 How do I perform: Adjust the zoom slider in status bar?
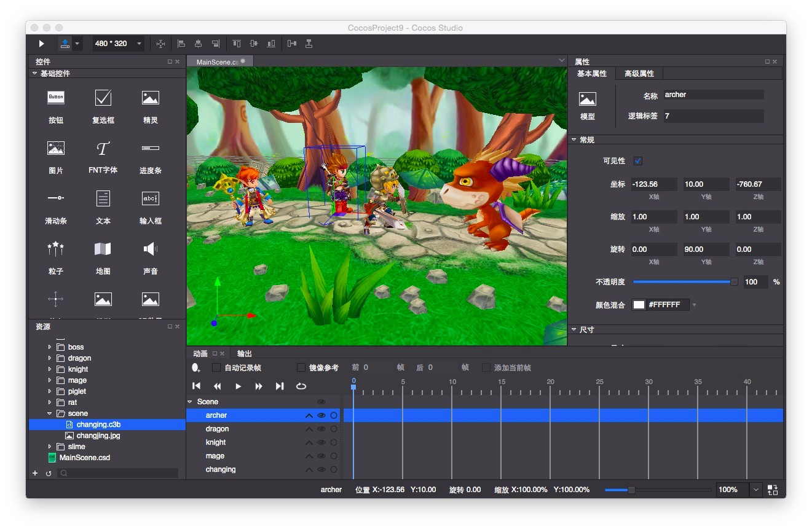pyautogui.click(x=631, y=490)
